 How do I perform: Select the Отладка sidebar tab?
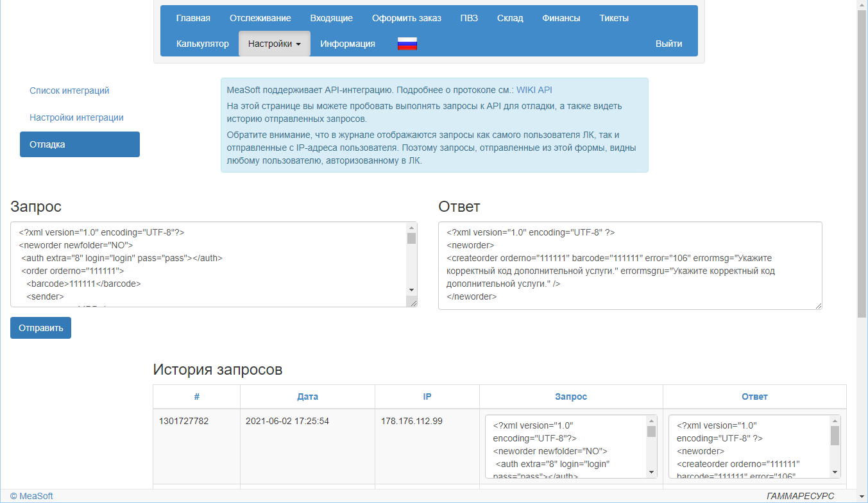point(80,144)
